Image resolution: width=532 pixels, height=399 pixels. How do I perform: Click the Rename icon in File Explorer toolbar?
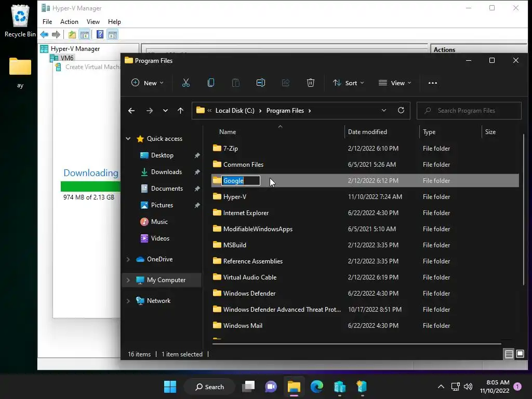tap(261, 83)
